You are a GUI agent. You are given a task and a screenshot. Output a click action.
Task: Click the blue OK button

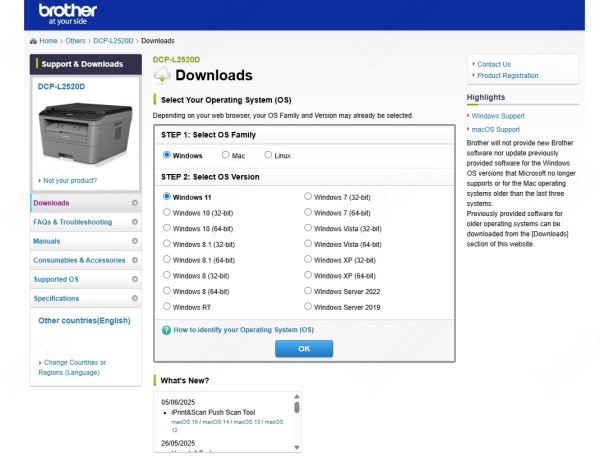point(304,349)
